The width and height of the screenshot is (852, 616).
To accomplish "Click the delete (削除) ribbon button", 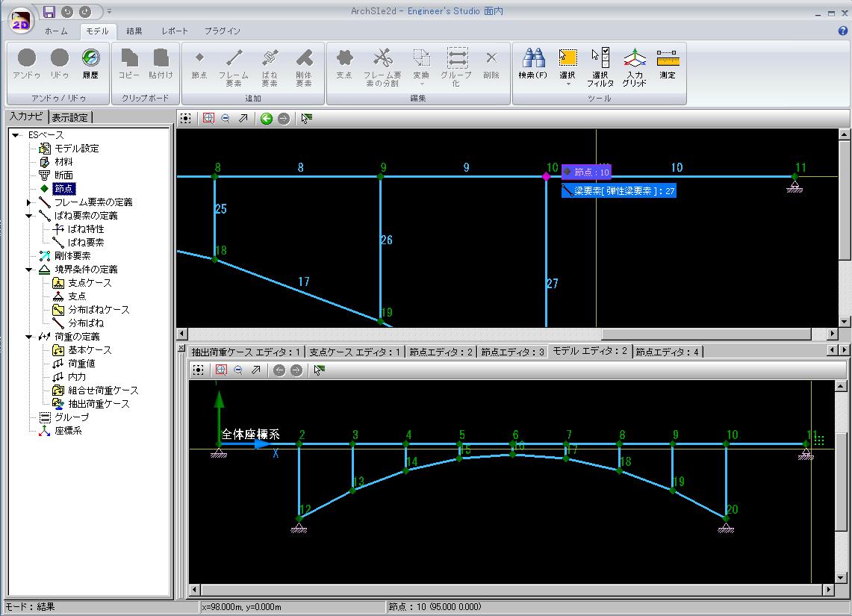I will pos(491,64).
